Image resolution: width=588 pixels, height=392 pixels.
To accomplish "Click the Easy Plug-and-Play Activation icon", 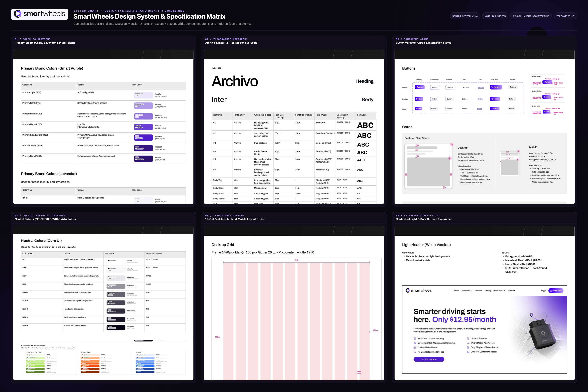I will tap(468, 347).
